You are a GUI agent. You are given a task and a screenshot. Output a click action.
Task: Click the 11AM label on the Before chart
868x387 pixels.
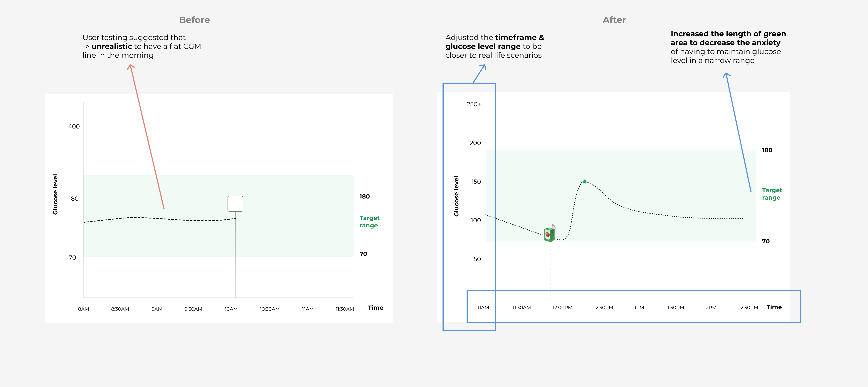(308, 309)
